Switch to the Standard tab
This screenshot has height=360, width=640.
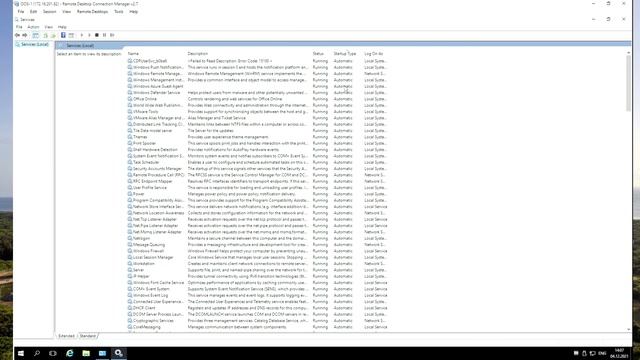point(87,336)
